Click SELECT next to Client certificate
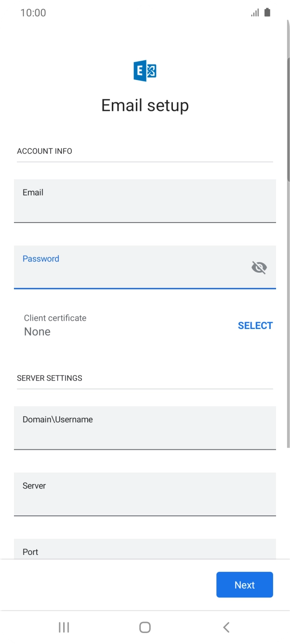290x644 pixels. (x=255, y=325)
